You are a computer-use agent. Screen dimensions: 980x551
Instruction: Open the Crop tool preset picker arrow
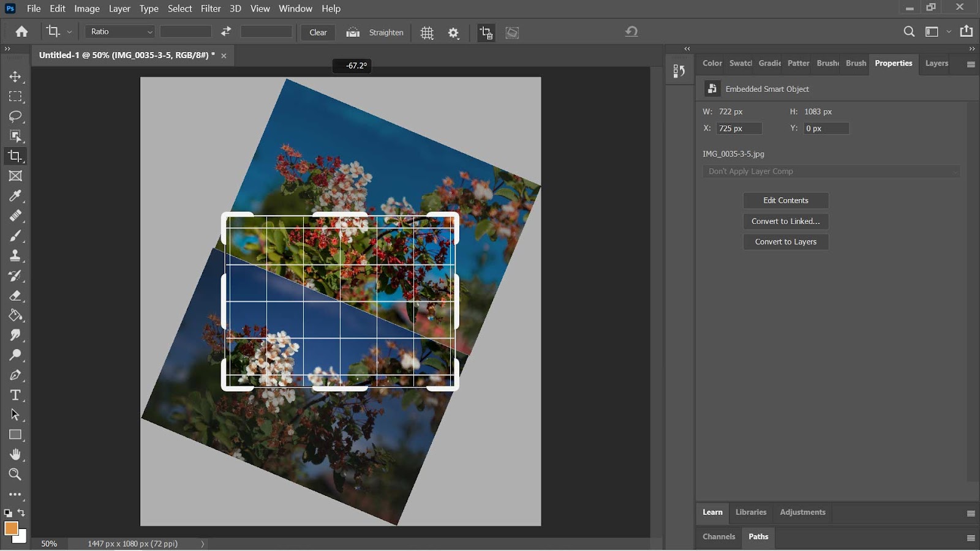click(69, 32)
